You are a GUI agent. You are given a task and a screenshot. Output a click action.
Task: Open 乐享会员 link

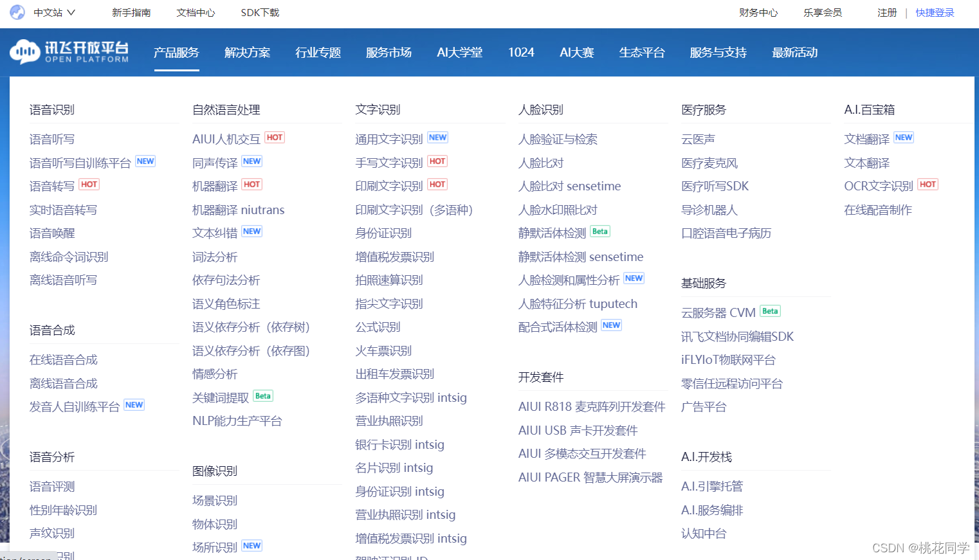(x=823, y=12)
